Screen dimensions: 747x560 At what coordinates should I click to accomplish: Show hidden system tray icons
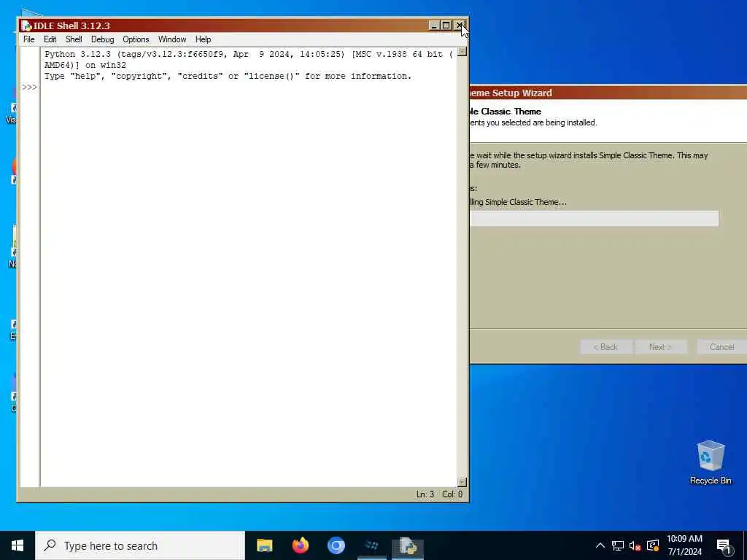(600, 545)
